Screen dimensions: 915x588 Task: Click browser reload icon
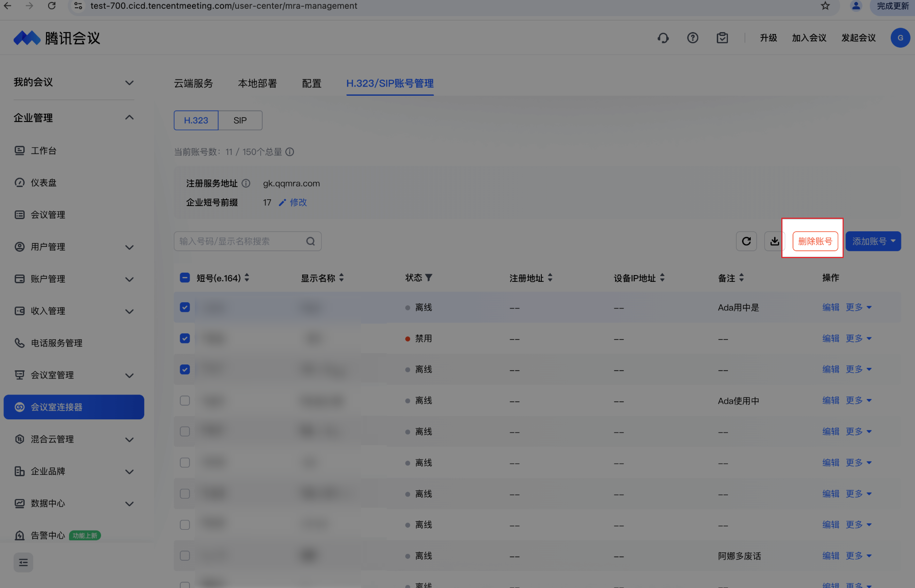(52, 6)
